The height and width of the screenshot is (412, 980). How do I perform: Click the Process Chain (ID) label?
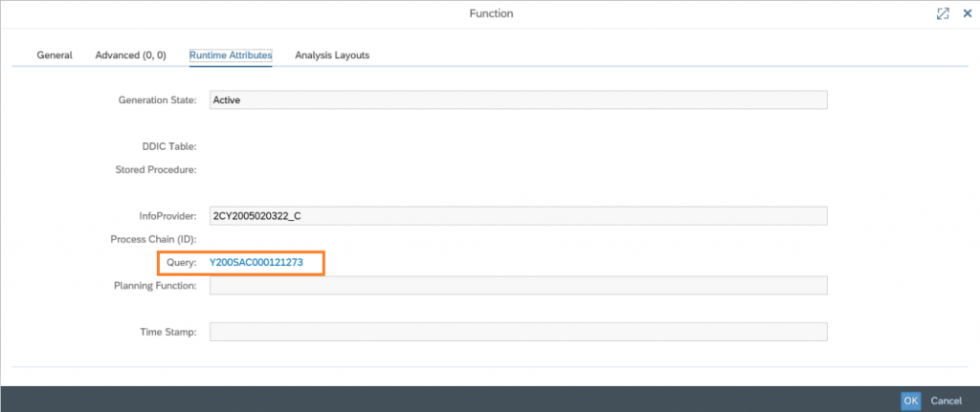(x=154, y=239)
